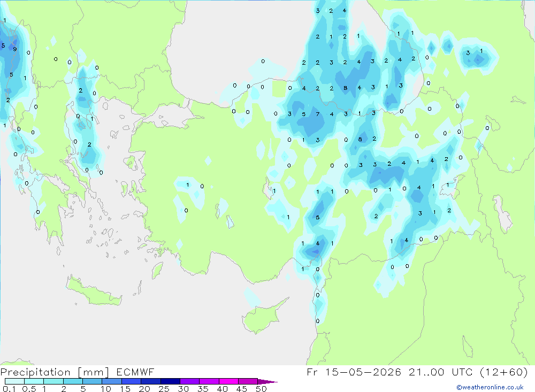Pick the dark navy swatch between 25 and 30

tap(170, 381)
